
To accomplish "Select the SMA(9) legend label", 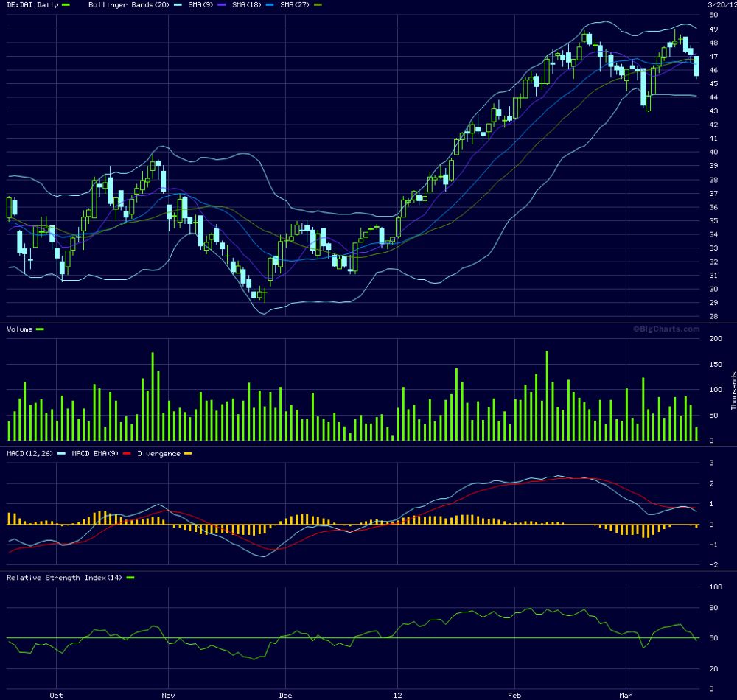I will point(201,4).
